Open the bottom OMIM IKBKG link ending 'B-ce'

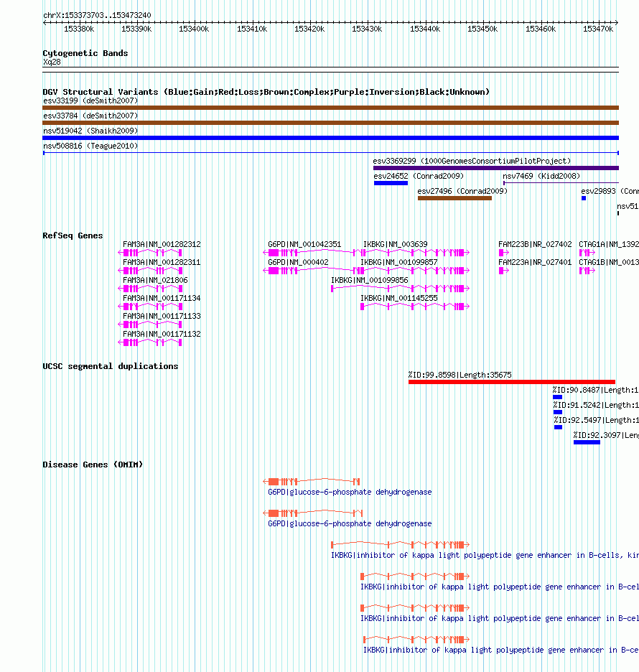click(x=501, y=650)
